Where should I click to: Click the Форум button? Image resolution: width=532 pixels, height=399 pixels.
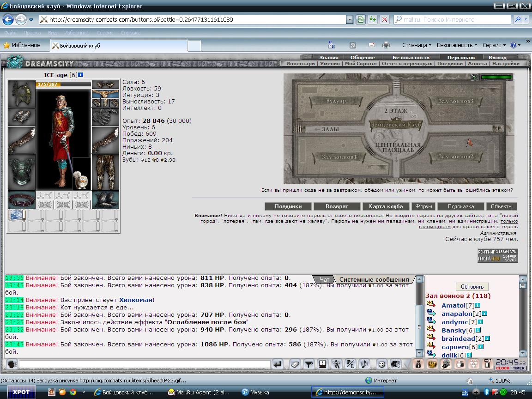pyautogui.click(x=423, y=206)
